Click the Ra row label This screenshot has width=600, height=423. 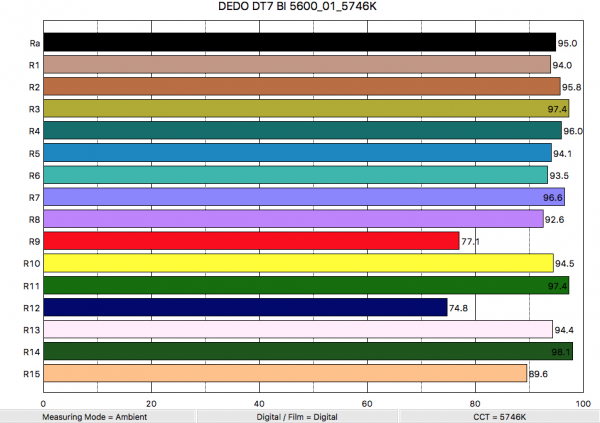point(34,43)
